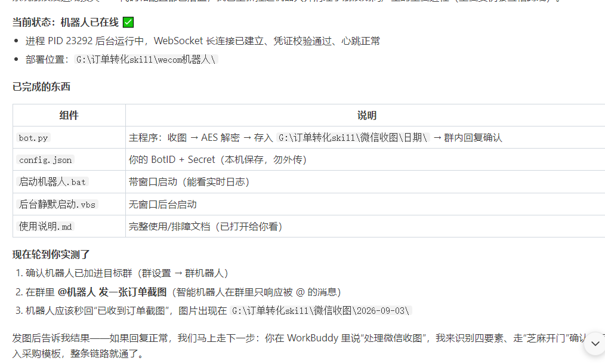Screen dimensions: 605x364
Task: Click the scroll-to-bottom chevron button
Action: 595,343
